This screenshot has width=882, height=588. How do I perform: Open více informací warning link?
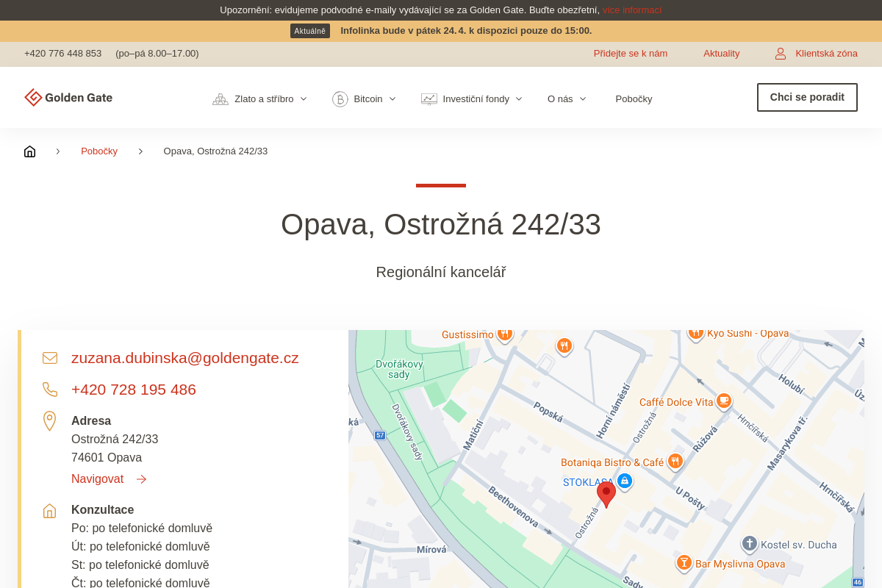[x=632, y=10]
